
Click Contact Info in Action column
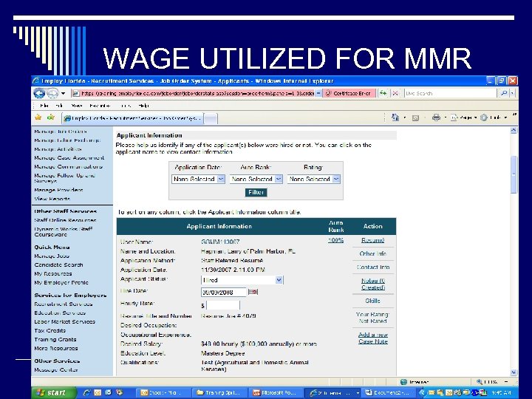click(x=373, y=267)
